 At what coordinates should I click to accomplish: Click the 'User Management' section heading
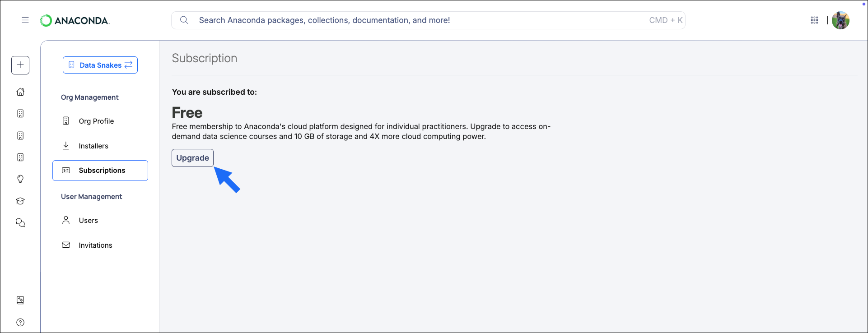pyautogui.click(x=91, y=196)
